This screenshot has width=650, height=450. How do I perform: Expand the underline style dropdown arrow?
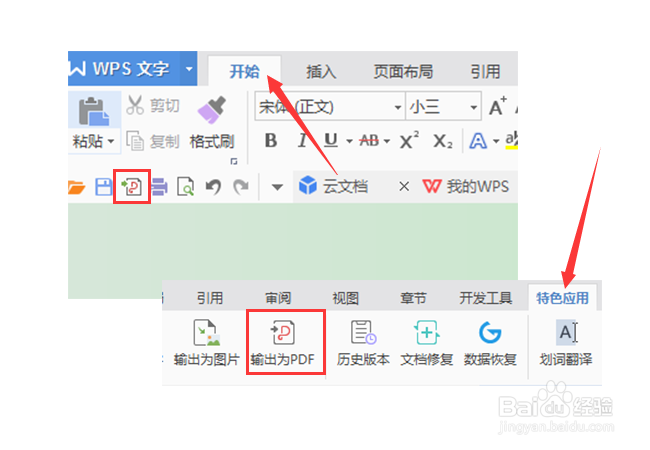pos(349,141)
